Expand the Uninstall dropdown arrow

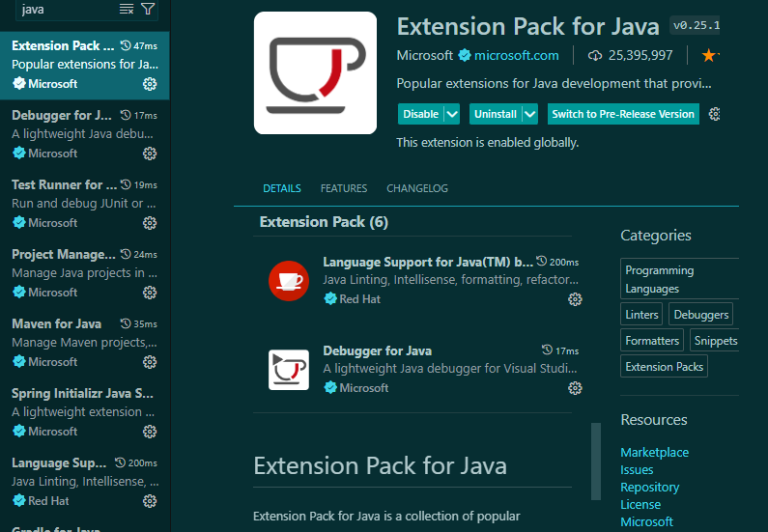[530, 114]
